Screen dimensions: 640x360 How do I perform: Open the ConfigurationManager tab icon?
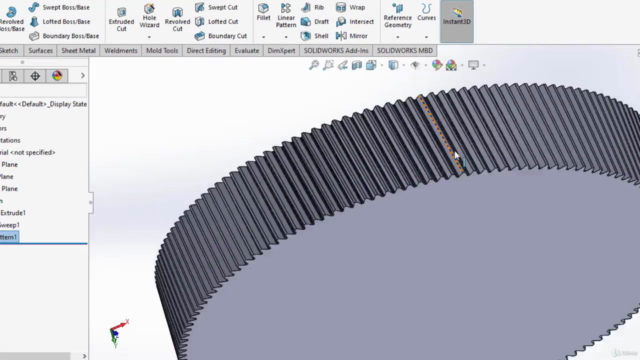[13, 76]
